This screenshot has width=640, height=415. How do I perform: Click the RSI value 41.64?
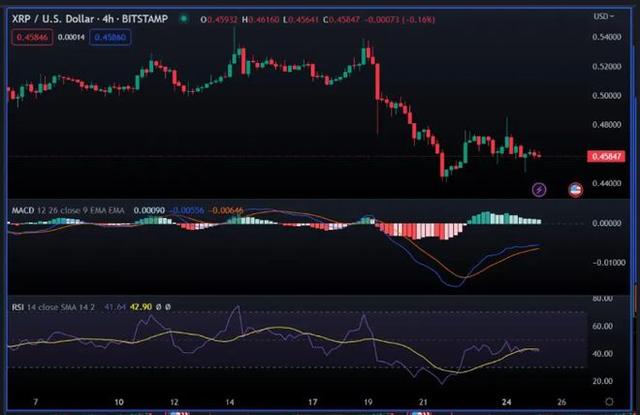(x=115, y=307)
